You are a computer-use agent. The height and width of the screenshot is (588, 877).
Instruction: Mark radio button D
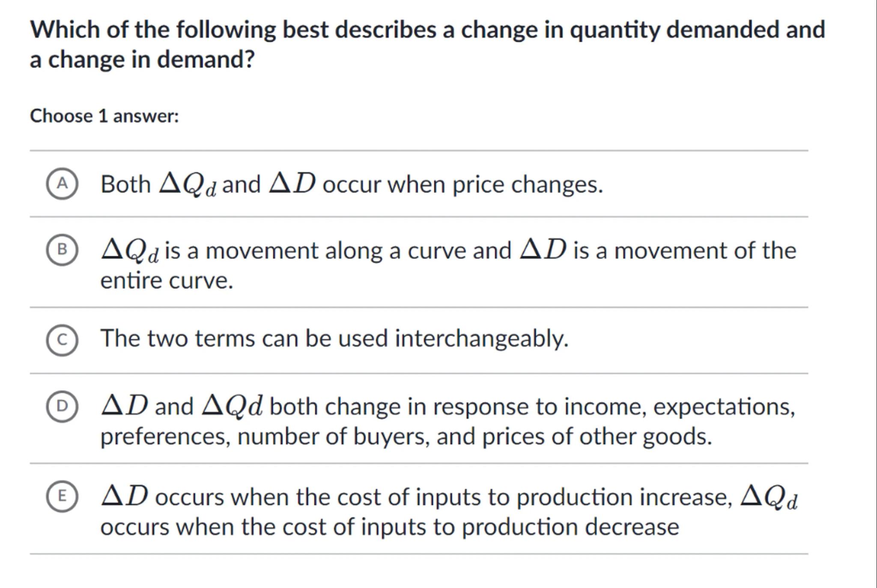62,406
